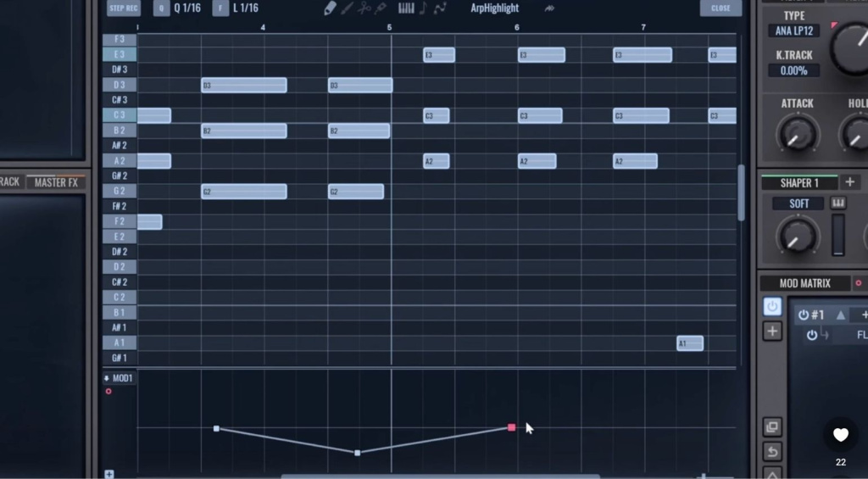The width and height of the screenshot is (868, 479).
Task: Click bar 7 in the timeline ruler
Action: pyautogui.click(x=643, y=27)
